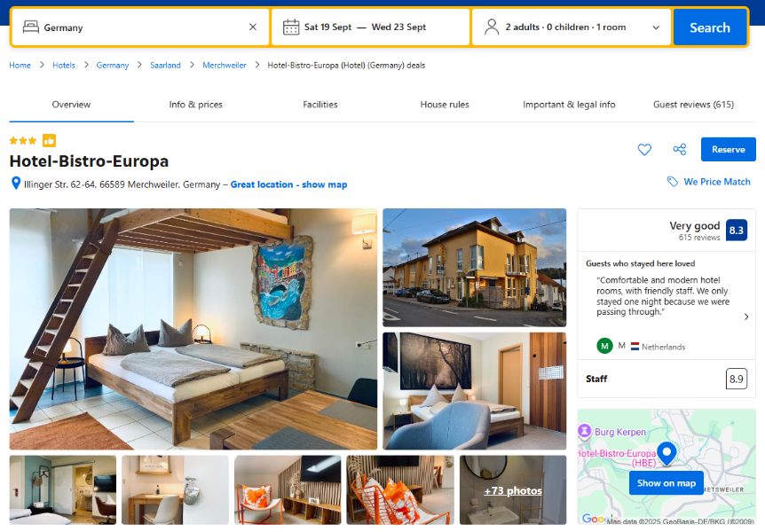Open the Hotels breadcrumb link

(x=64, y=66)
